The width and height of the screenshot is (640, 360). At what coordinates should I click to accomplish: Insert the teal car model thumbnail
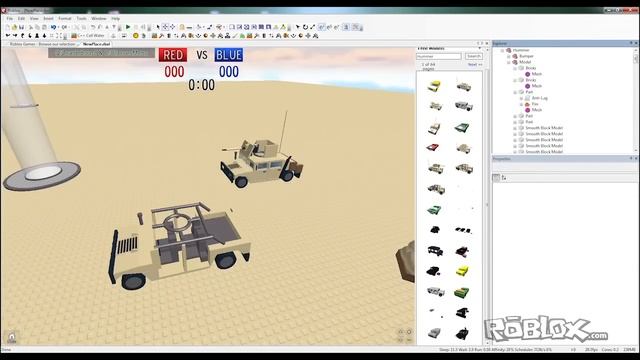(x=462, y=128)
